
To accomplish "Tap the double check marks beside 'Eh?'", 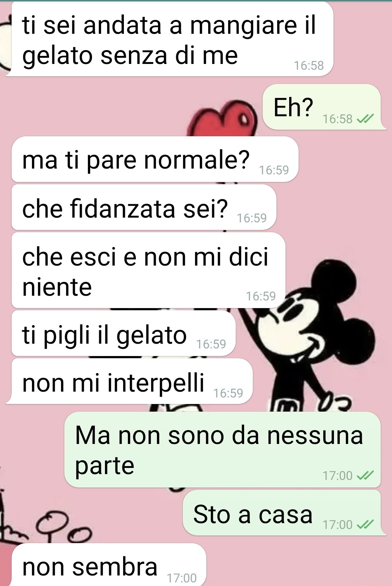I will 365,119.
